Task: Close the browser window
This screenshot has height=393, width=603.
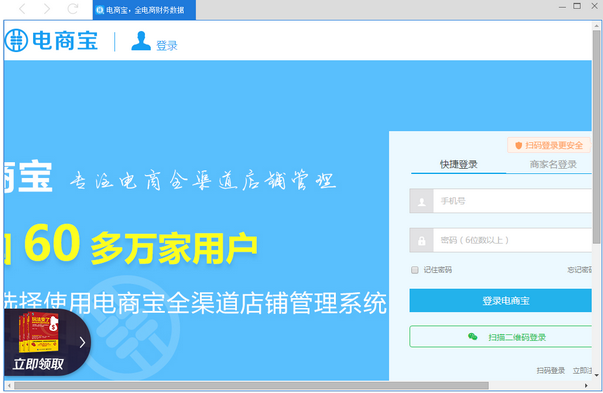Action: [x=595, y=6]
